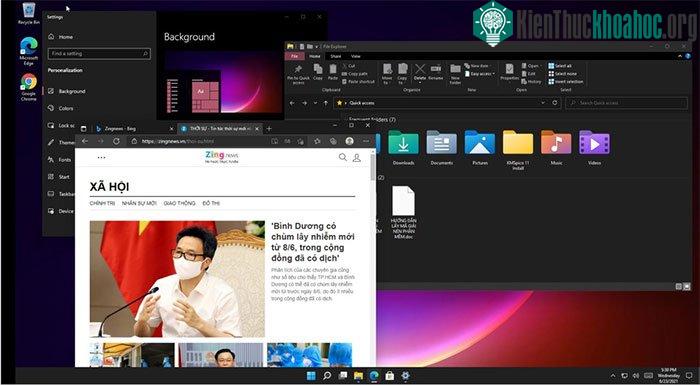Click the Edge back arrow
Image resolution: width=700 pixels, height=385 pixels.
85,141
